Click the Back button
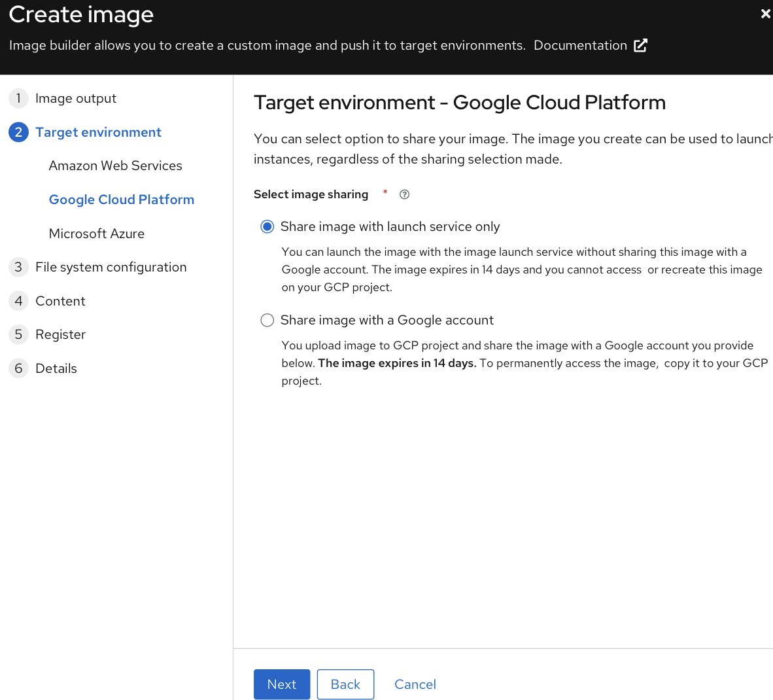The width and height of the screenshot is (773, 700). click(345, 684)
